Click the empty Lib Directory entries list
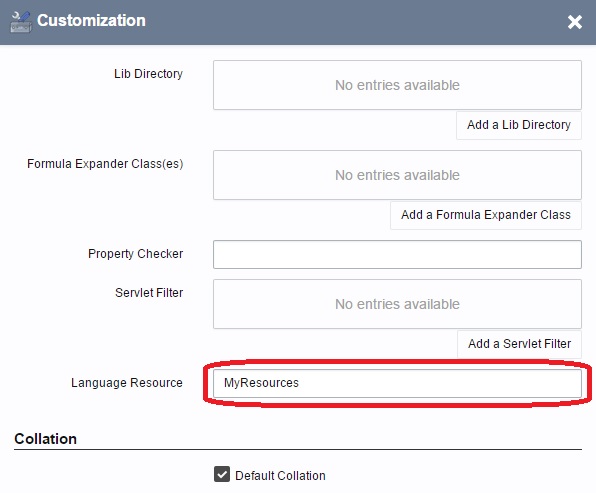 click(x=397, y=85)
